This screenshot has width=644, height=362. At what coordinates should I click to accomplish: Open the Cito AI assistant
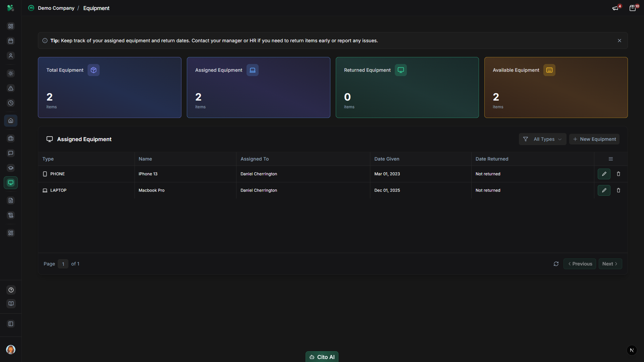point(322,357)
